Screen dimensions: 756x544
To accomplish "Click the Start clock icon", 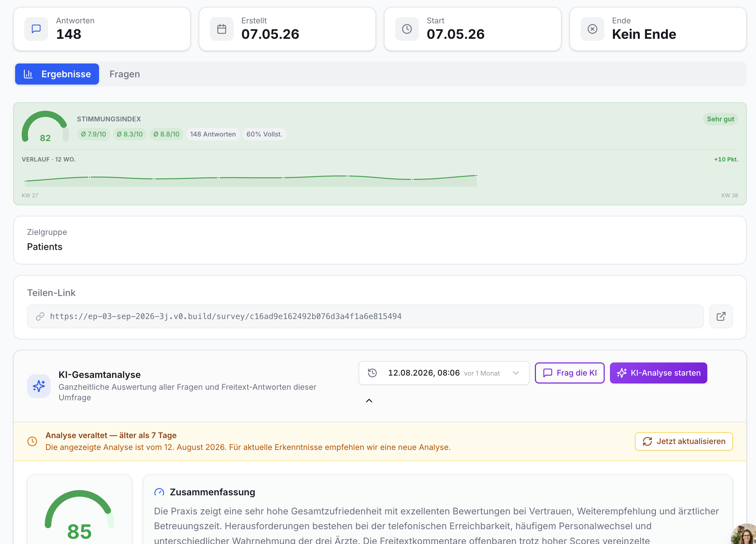I will tap(407, 29).
